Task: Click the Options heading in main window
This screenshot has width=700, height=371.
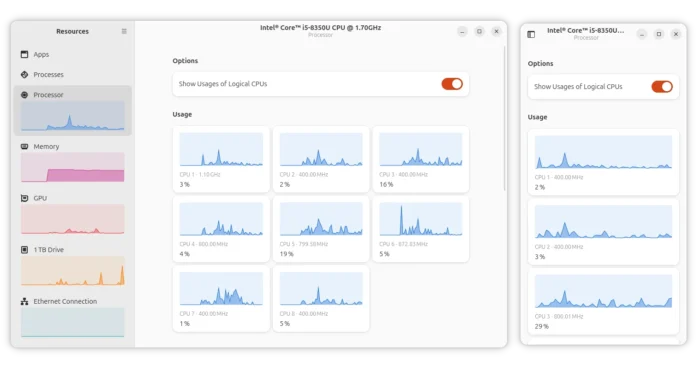Action: 185,61
